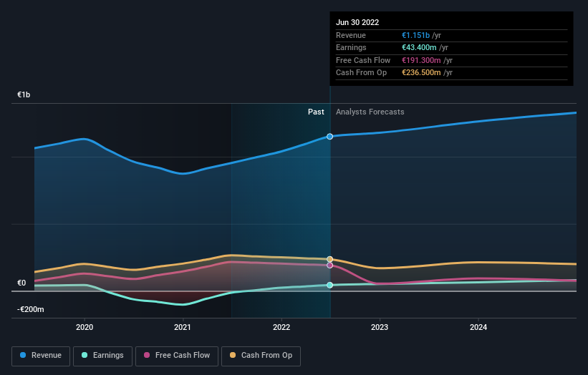The image size is (588, 375).
Task: Click the 2020 x-axis label
Action: coord(85,328)
